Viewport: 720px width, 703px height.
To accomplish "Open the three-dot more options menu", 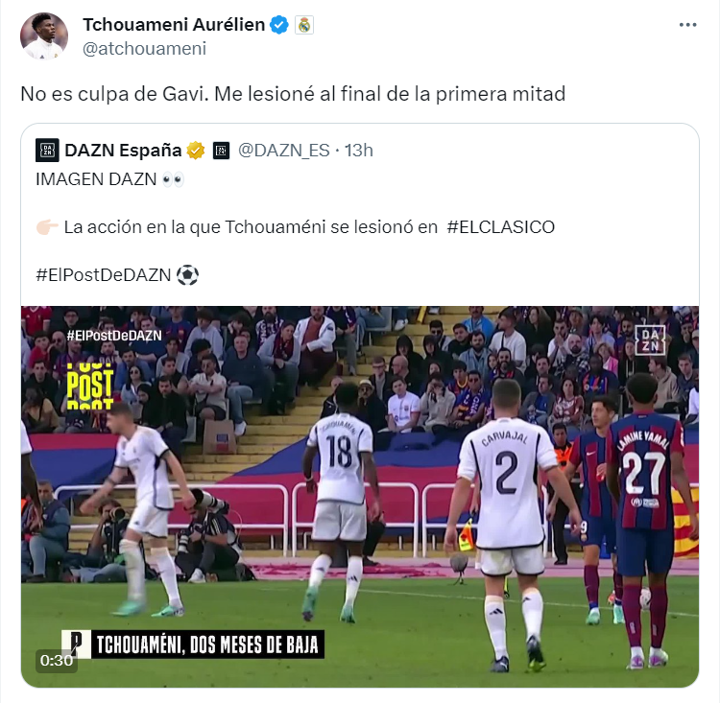I will click(x=687, y=25).
